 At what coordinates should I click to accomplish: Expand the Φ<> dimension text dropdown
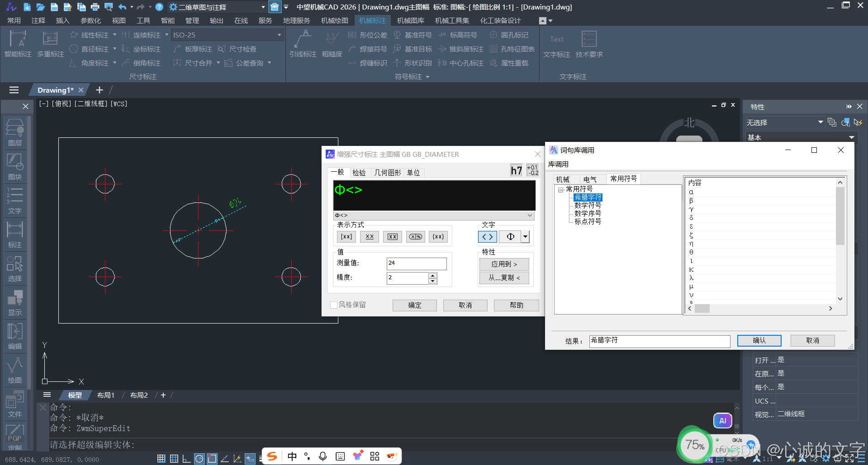pos(530,216)
